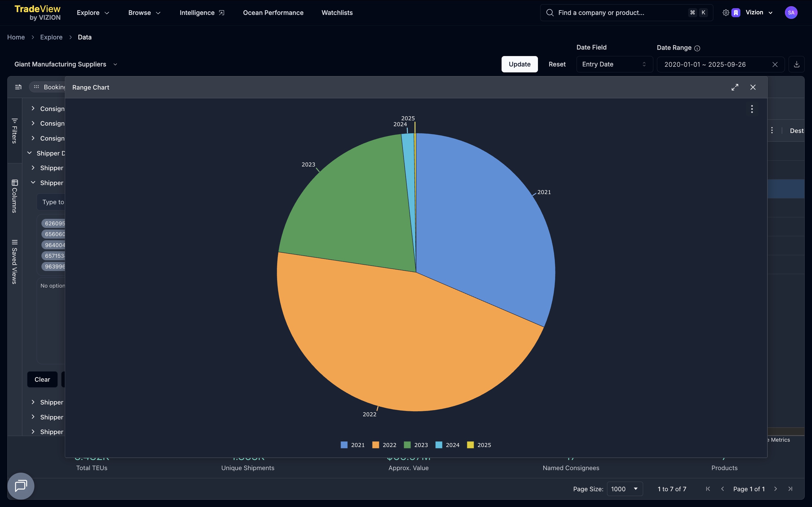812x507 pixels.
Task: Open the Entry Date field dropdown
Action: pos(614,65)
